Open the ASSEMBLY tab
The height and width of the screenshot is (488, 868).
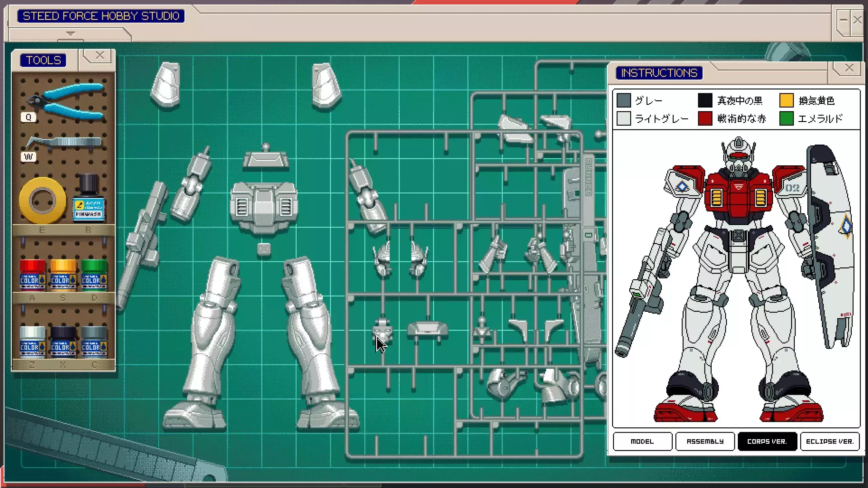coord(705,441)
